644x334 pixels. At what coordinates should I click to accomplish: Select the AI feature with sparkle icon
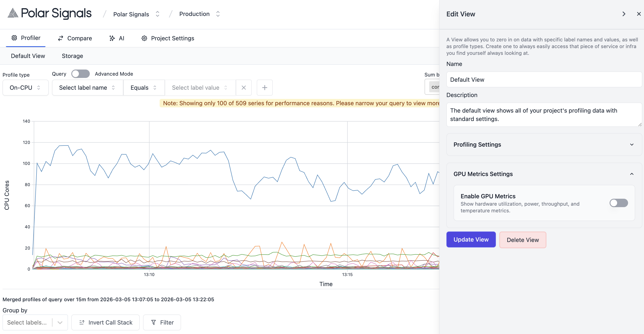pyautogui.click(x=112, y=38)
